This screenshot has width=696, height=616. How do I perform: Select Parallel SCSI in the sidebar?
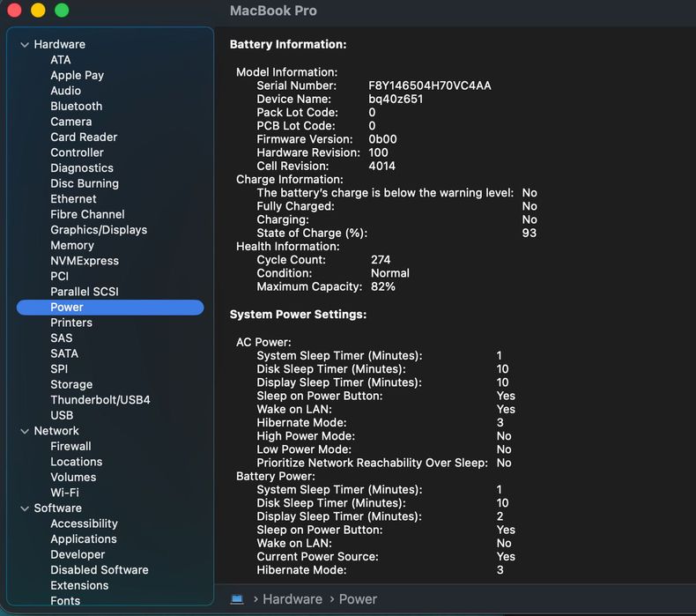[85, 292]
